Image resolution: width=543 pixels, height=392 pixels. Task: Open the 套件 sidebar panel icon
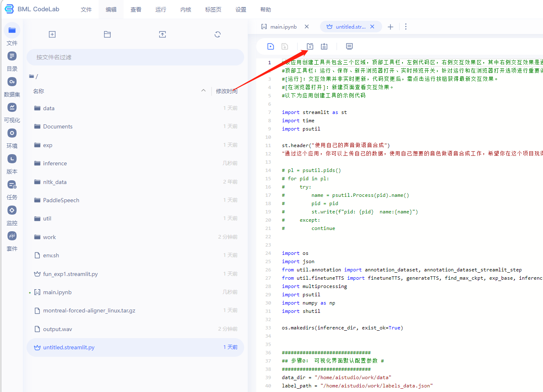point(12,236)
